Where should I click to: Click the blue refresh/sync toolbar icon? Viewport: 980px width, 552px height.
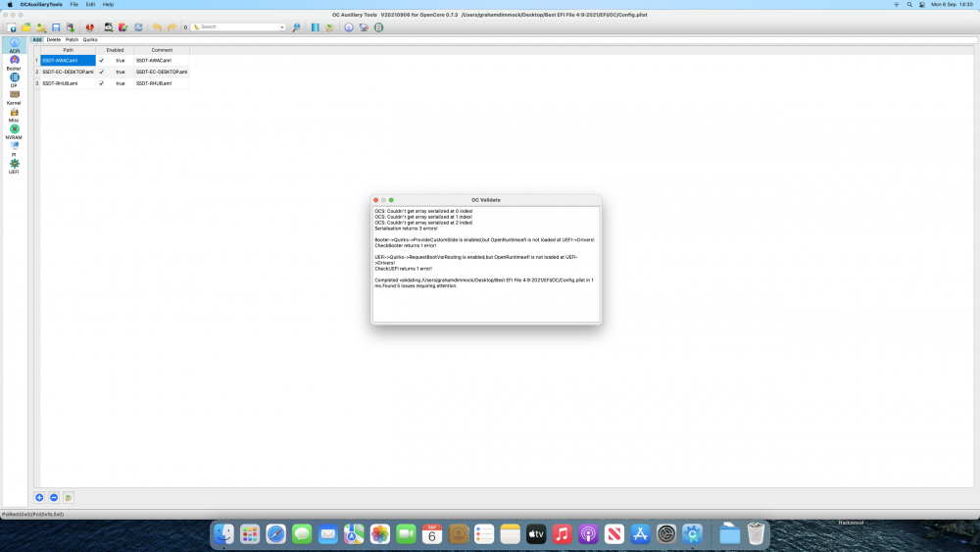coord(138,27)
